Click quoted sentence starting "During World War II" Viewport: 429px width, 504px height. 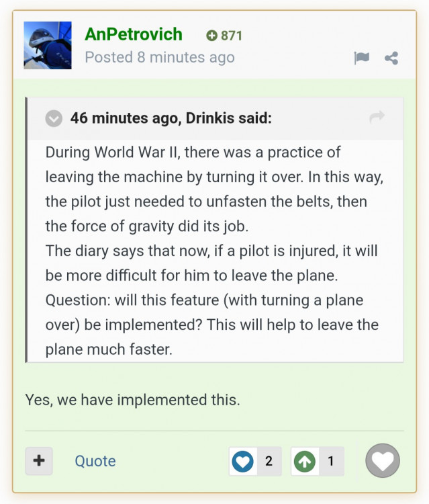193,153
